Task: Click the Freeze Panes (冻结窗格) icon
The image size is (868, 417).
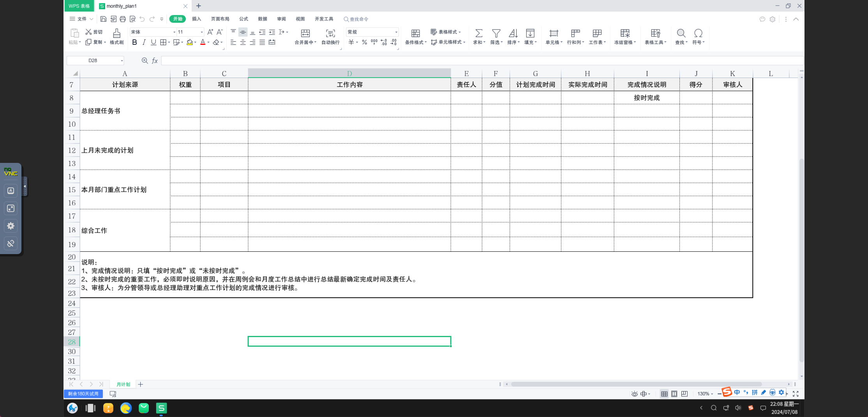Action: pos(625,34)
